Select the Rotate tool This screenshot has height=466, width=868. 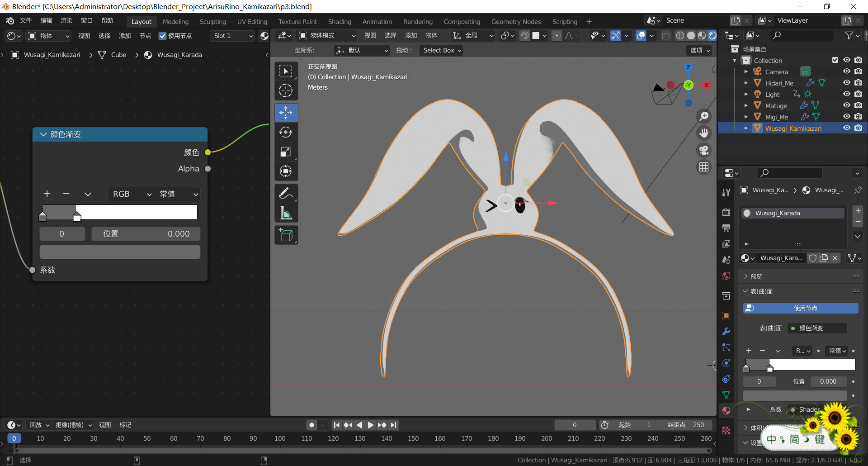coord(286,132)
